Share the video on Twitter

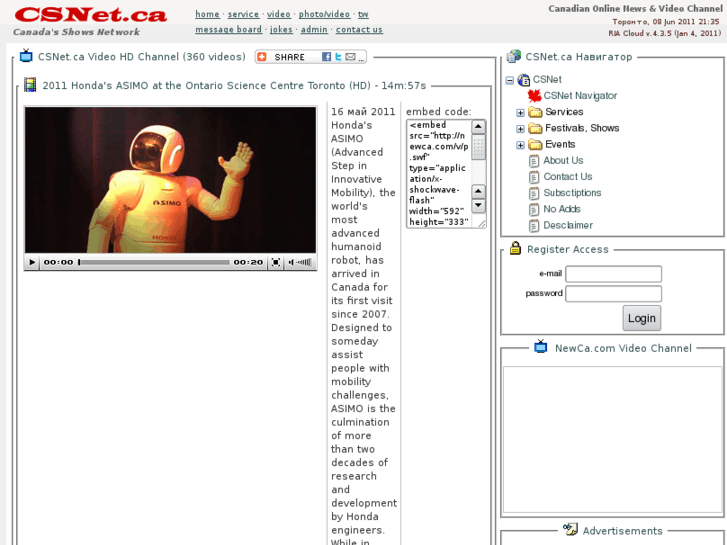click(338, 57)
